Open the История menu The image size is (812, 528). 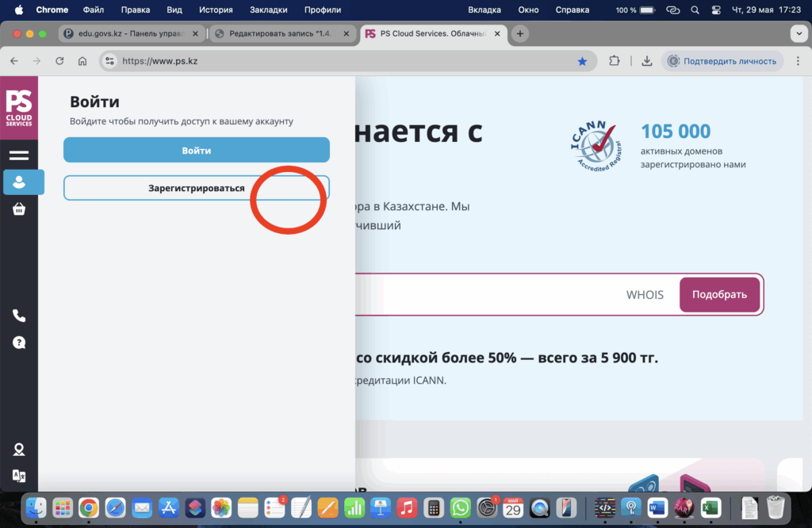point(216,10)
